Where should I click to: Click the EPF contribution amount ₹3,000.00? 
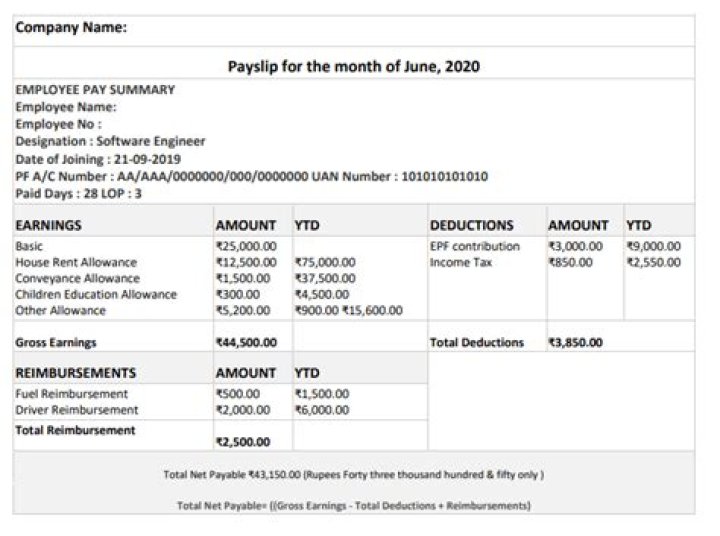point(575,246)
